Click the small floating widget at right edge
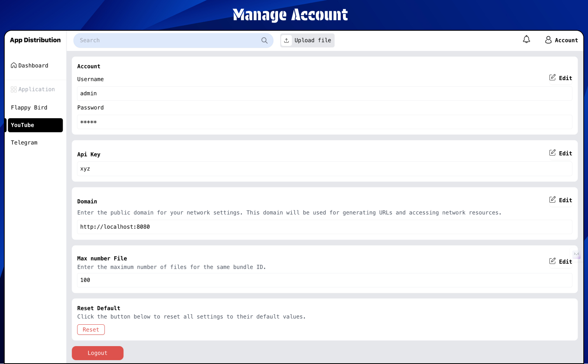Viewport: 588px width, 364px height. point(576,254)
